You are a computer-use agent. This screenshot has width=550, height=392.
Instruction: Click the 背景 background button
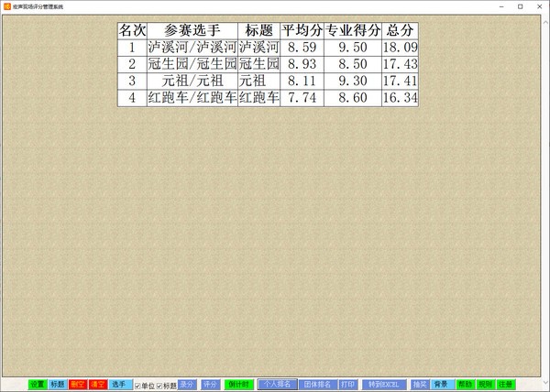point(442,385)
